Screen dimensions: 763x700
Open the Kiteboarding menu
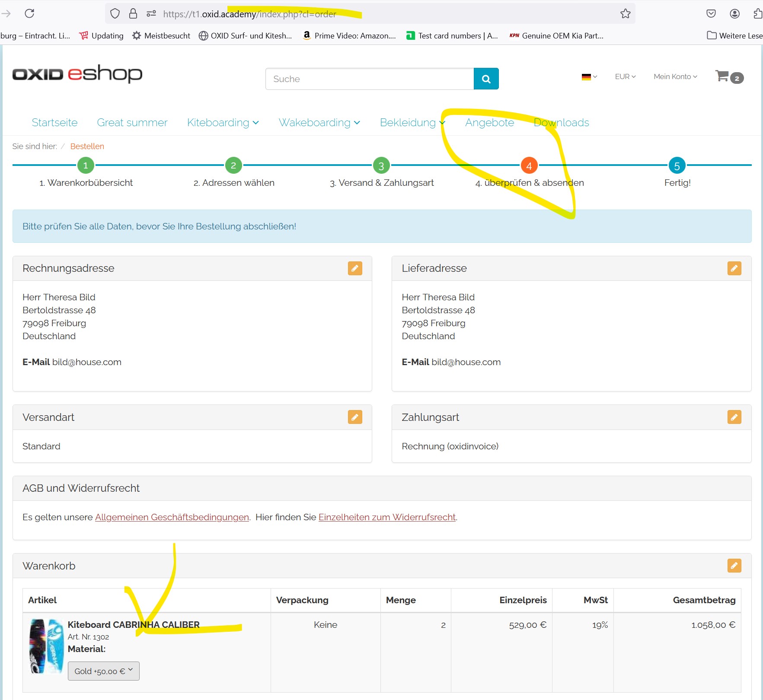pyautogui.click(x=223, y=123)
